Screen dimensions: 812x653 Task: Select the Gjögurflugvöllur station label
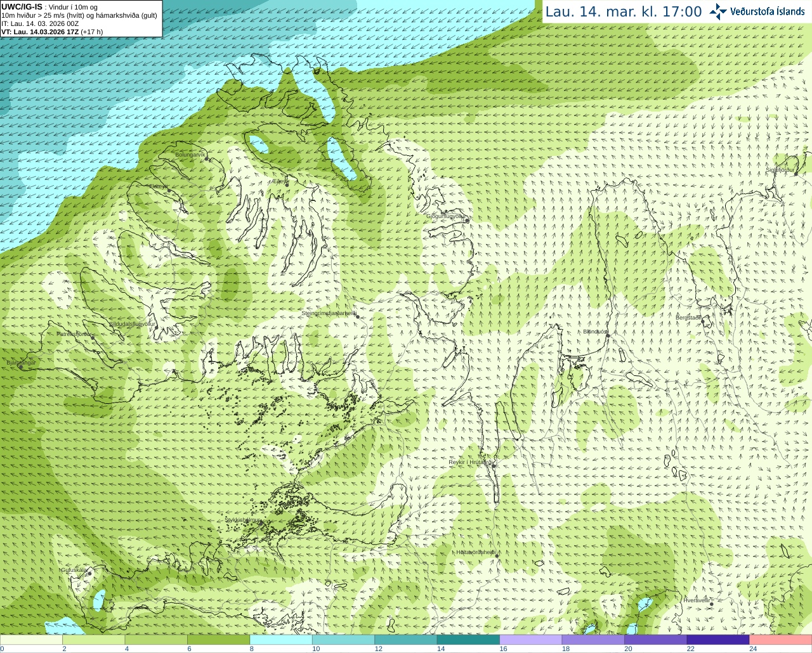(x=446, y=216)
